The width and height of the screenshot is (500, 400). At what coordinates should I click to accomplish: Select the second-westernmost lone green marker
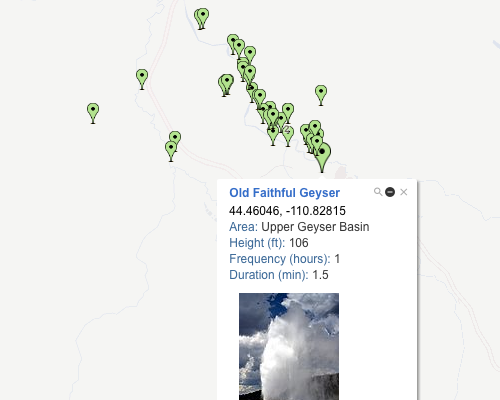tap(142, 79)
